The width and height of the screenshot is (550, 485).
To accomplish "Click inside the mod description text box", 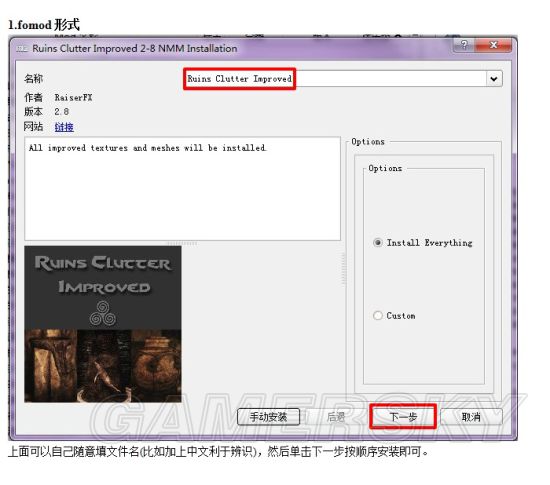I will click(182, 189).
